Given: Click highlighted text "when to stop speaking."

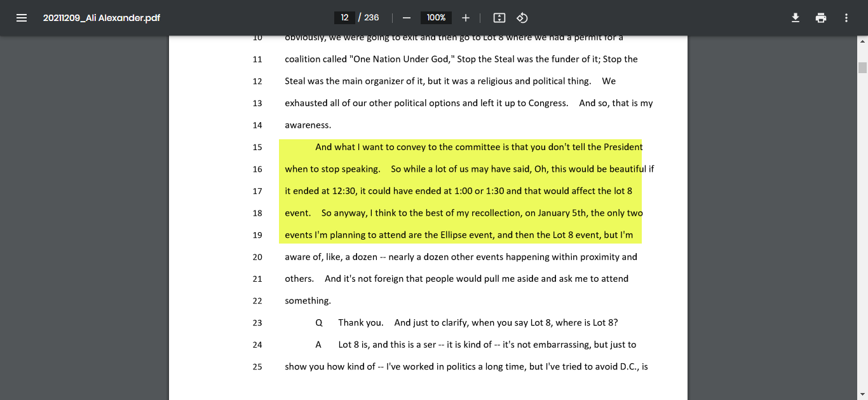Looking at the screenshot, I should 332,169.
